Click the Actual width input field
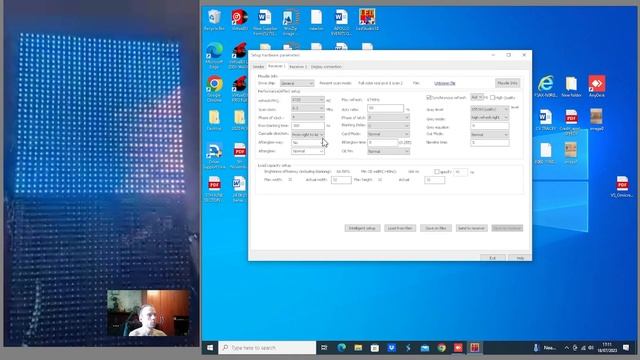 click(x=341, y=180)
